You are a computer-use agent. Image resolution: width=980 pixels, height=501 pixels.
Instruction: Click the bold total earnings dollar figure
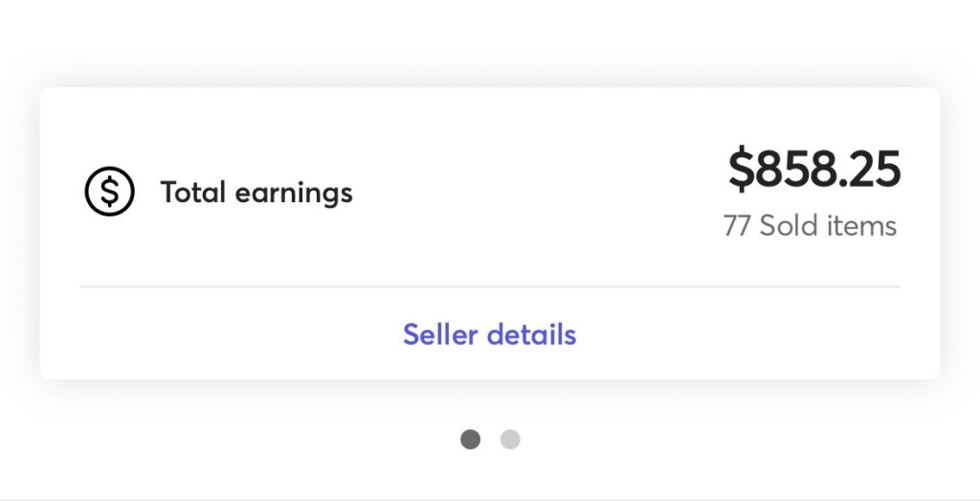tap(813, 170)
